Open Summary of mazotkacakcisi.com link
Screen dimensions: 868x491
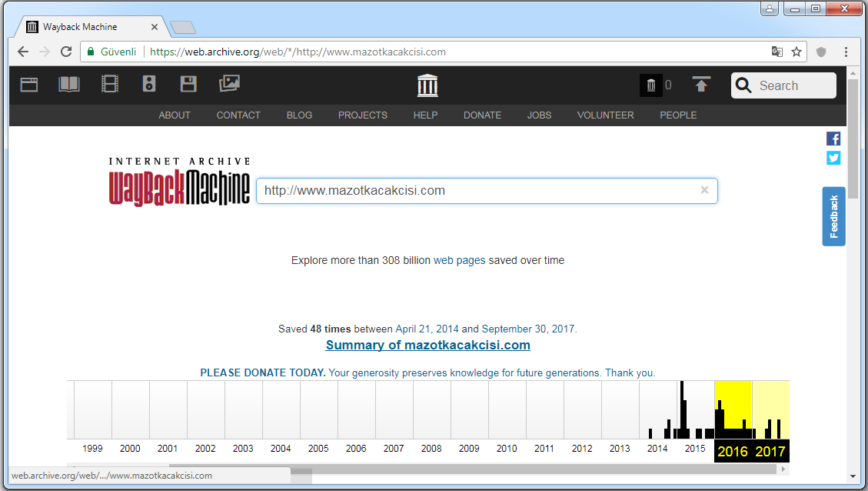(427, 345)
